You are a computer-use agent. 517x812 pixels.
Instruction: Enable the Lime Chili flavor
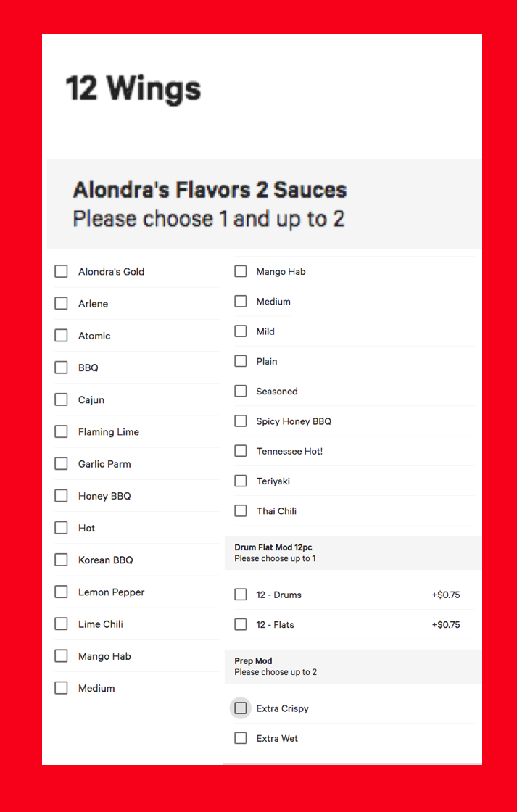62,624
